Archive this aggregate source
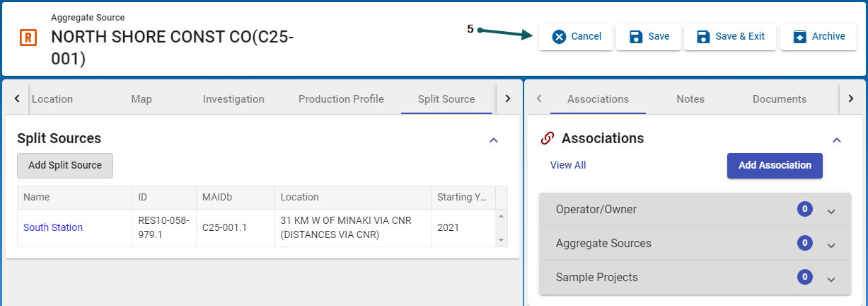Image resolution: width=868 pixels, height=306 pixels. point(818,37)
